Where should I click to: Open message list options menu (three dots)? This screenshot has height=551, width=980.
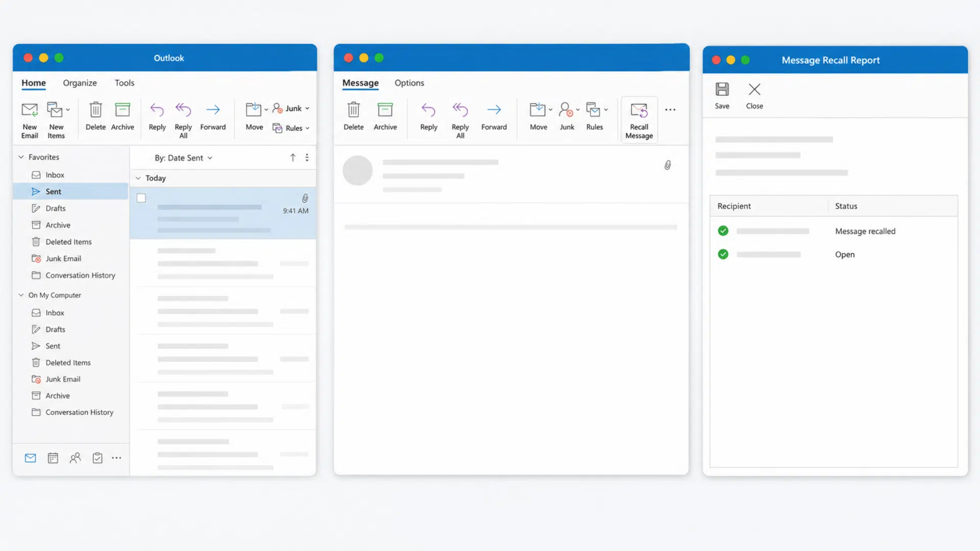(x=307, y=158)
